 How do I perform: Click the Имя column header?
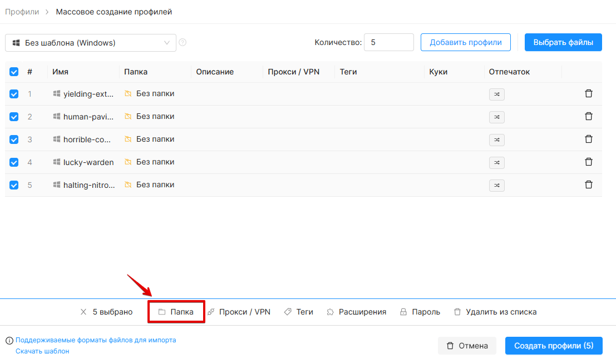[x=60, y=72]
